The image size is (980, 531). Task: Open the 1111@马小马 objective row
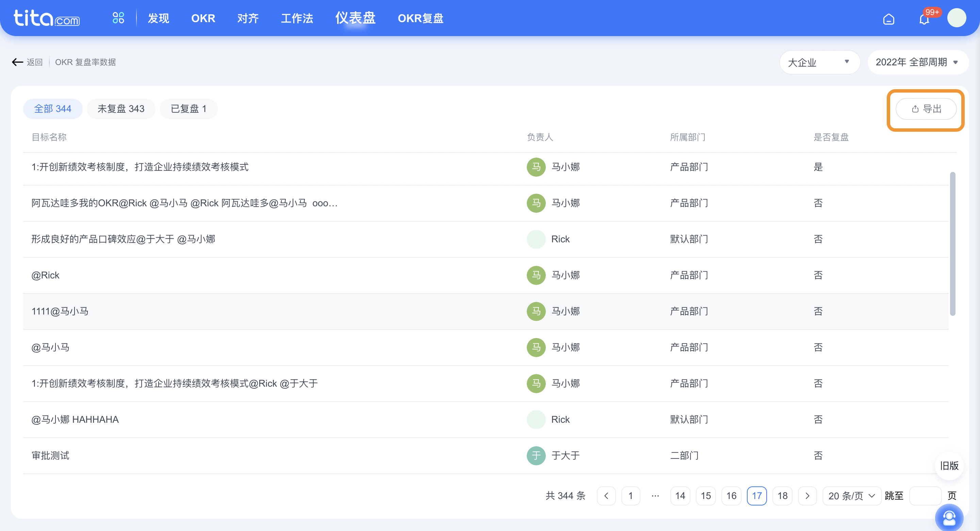click(x=486, y=311)
